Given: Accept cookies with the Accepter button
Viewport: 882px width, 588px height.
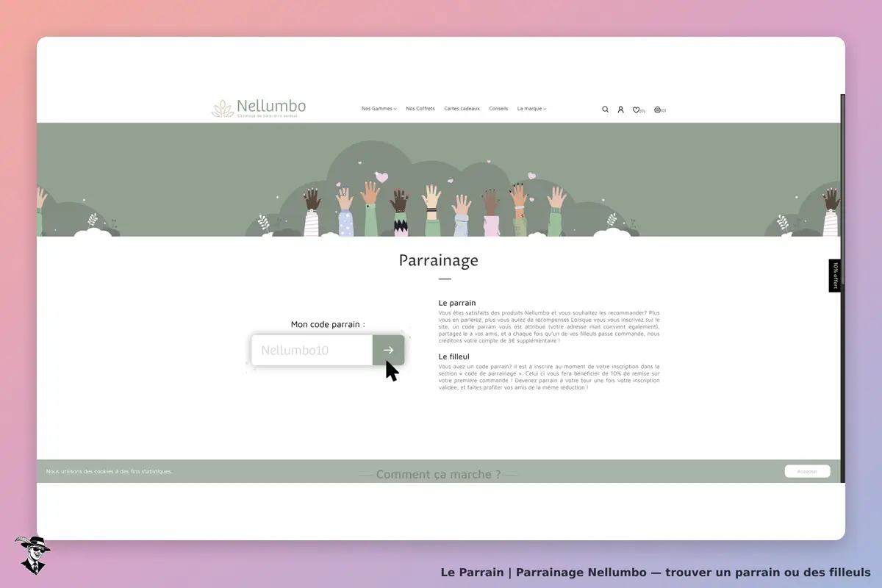Looking at the screenshot, I should pos(807,471).
